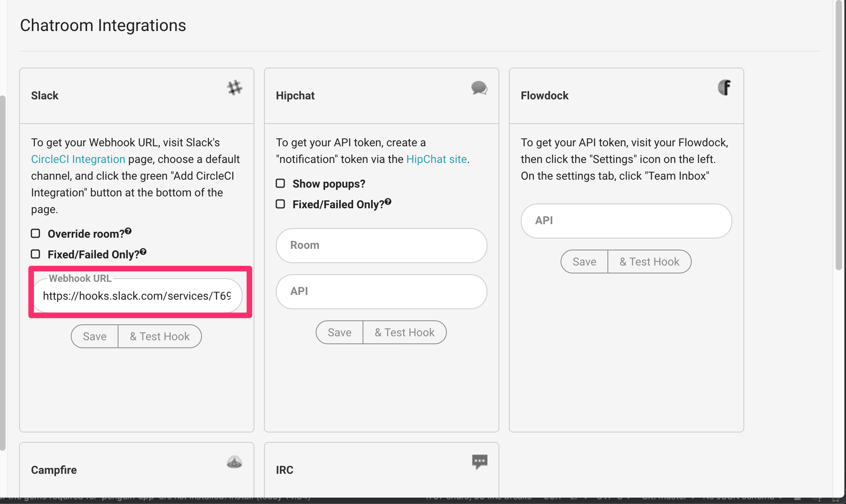Check the Show popups option
The image size is (846, 504).
(281, 183)
